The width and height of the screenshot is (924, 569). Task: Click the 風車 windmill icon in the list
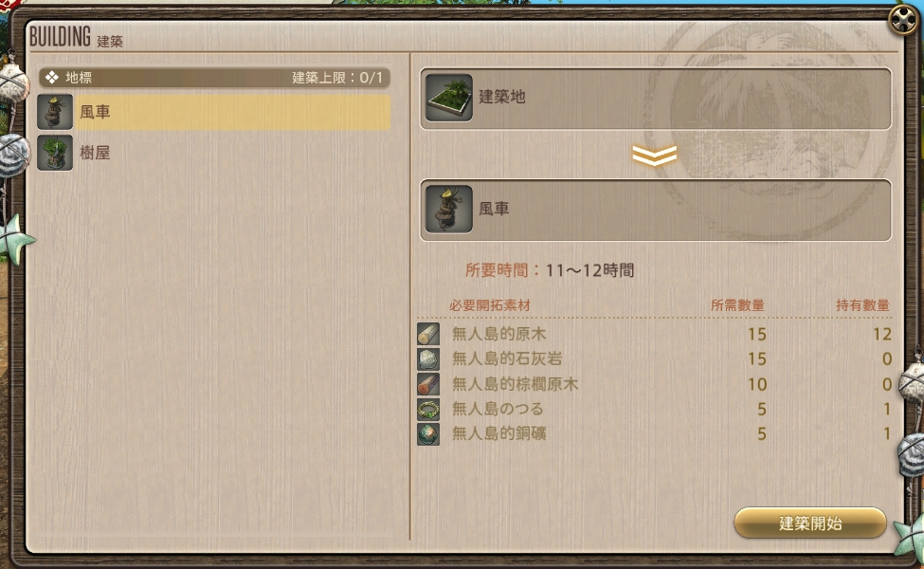(x=55, y=112)
